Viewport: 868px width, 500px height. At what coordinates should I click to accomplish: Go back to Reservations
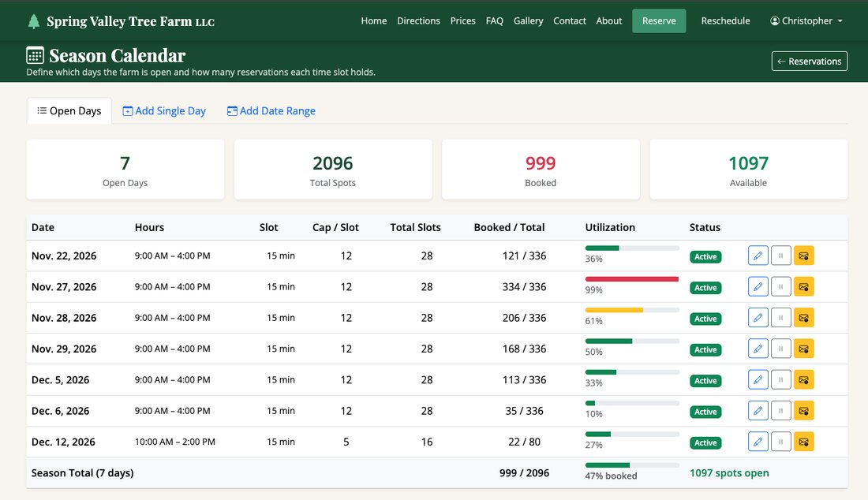click(x=810, y=62)
